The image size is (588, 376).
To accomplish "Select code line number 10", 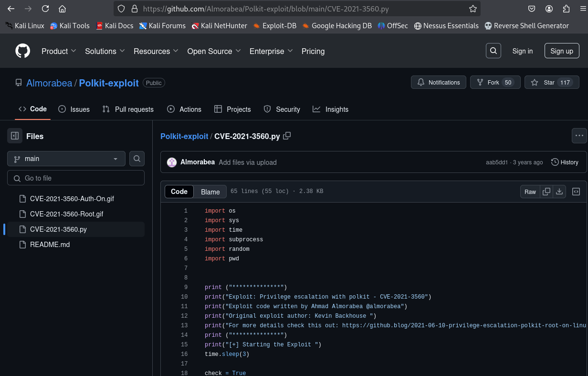I will (184, 297).
